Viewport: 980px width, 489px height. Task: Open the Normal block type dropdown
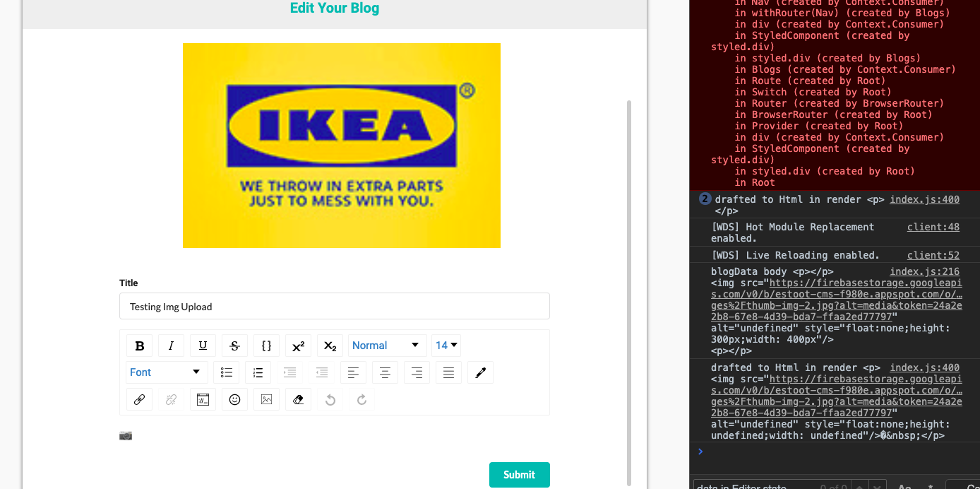click(387, 346)
